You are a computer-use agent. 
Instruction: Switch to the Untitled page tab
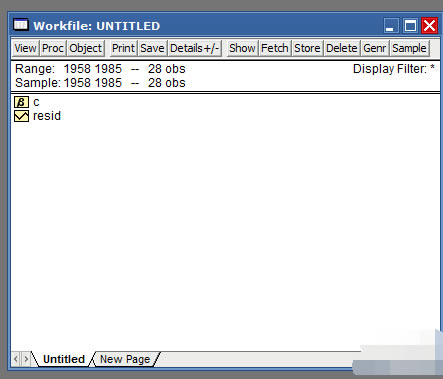tap(64, 359)
